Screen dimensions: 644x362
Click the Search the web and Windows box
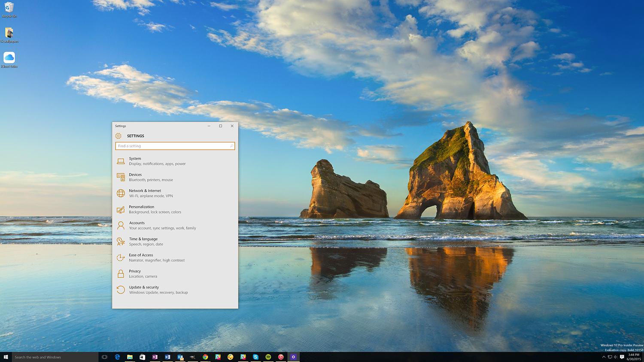(55, 357)
